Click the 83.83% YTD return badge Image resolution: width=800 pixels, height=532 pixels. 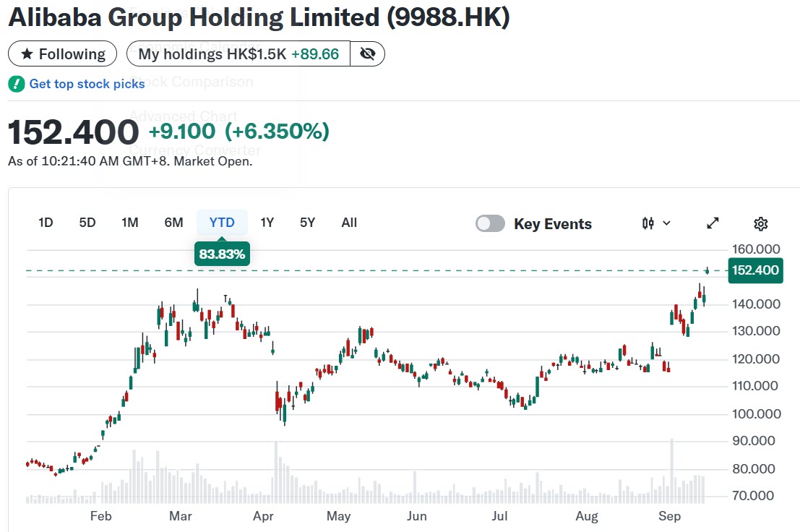[222, 254]
